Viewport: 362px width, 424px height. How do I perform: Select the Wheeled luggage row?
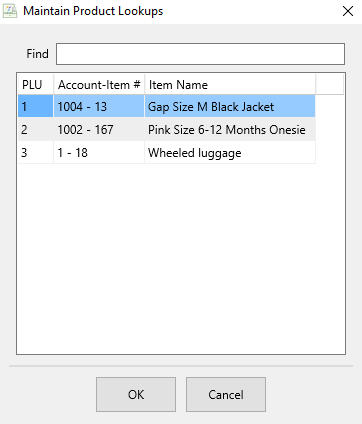pos(167,152)
